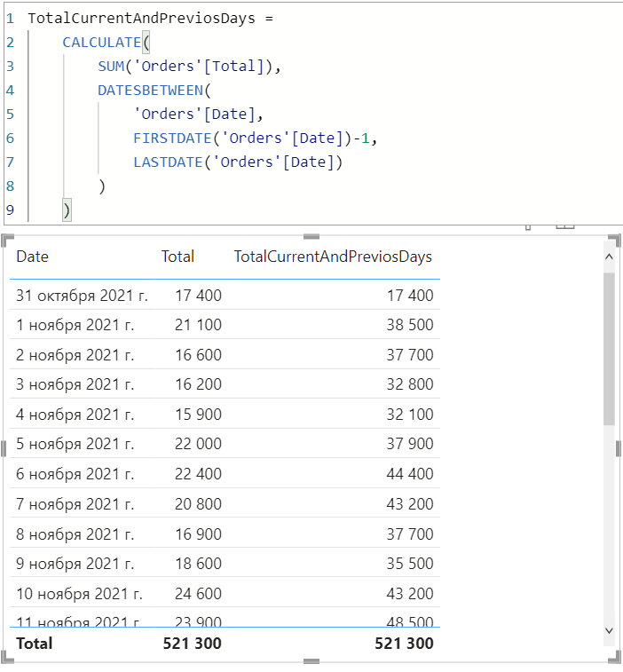Click the vertical scrollbar thumb of the table
623x672 pixels.
(x=609, y=349)
